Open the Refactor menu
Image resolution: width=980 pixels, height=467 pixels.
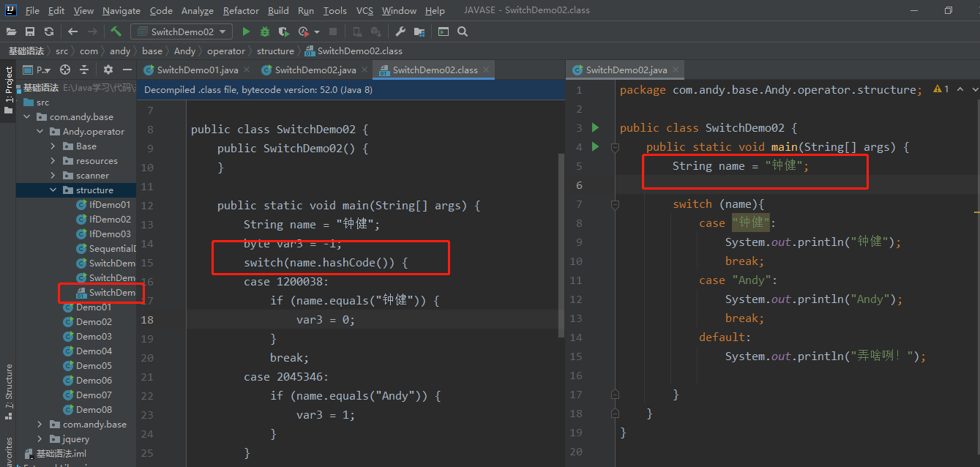click(241, 11)
